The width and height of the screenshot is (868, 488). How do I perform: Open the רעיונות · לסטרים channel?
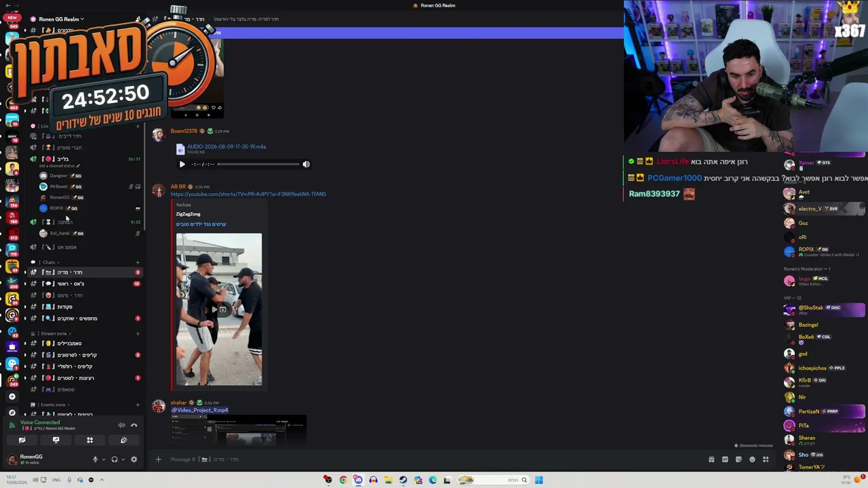tap(85, 378)
